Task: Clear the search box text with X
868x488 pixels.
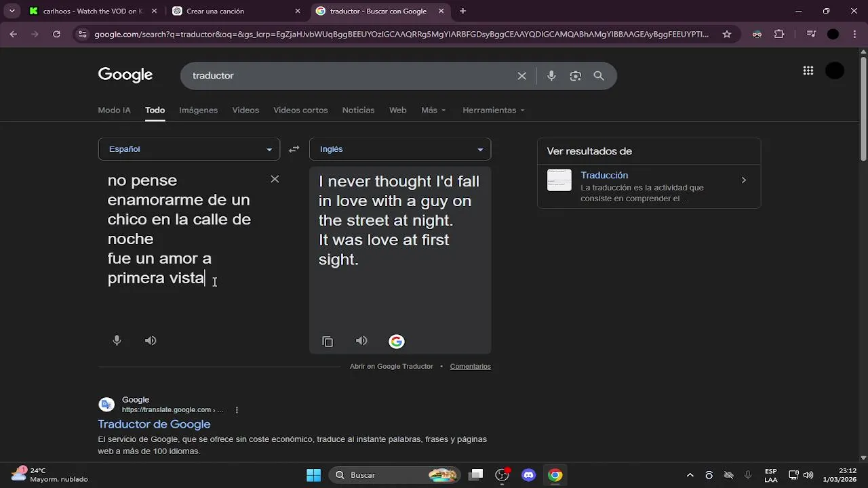Action: (x=521, y=76)
